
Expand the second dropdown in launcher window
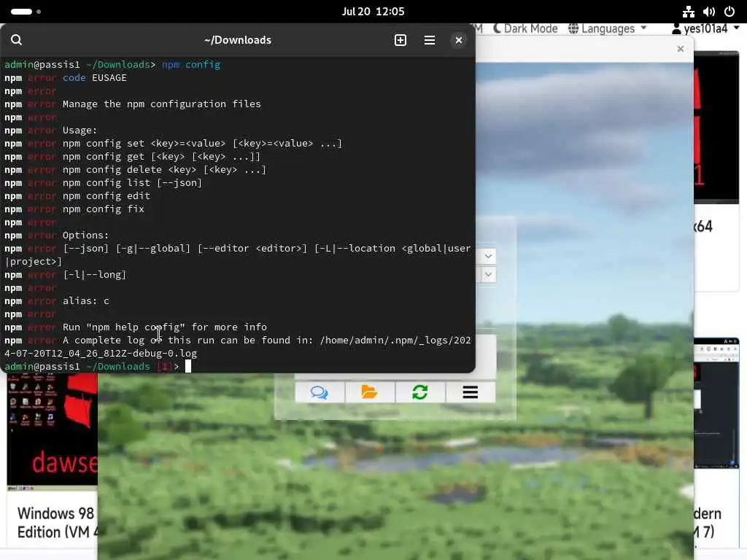[x=488, y=274]
